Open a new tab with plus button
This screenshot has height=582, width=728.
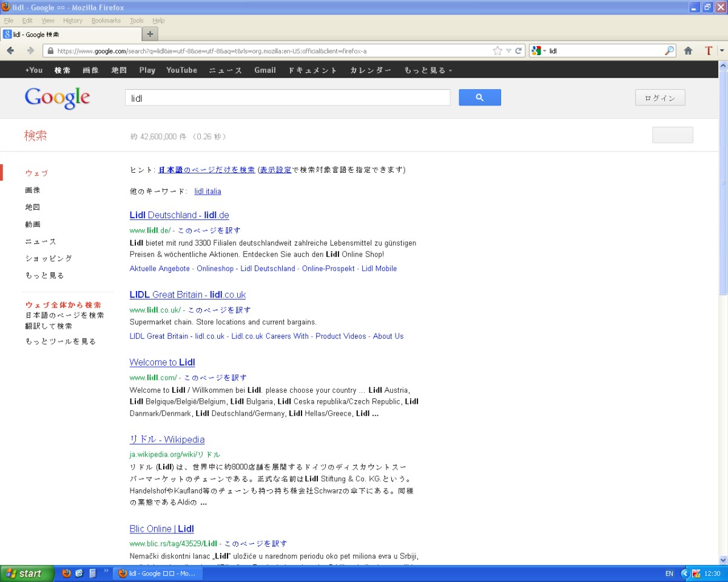point(150,34)
